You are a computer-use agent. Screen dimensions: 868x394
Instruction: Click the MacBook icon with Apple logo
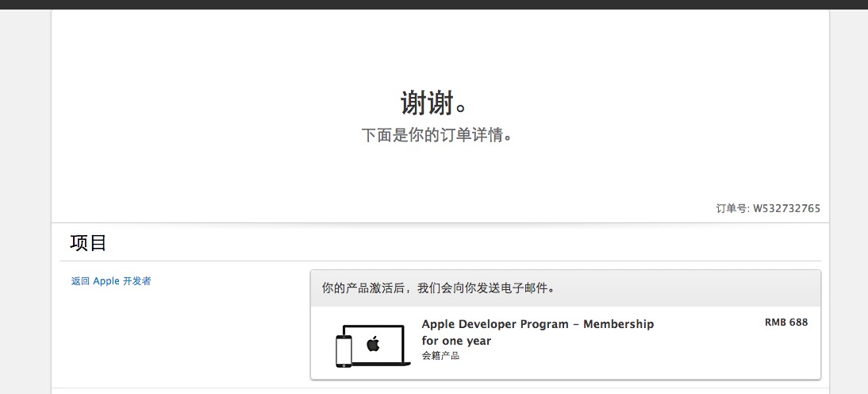click(x=378, y=345)
